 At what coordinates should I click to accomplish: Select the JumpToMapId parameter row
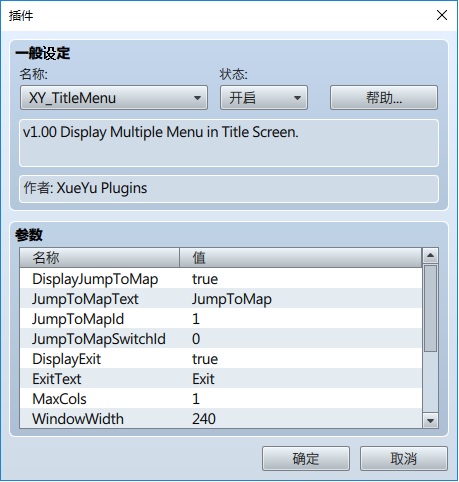(x=221, y=319)
